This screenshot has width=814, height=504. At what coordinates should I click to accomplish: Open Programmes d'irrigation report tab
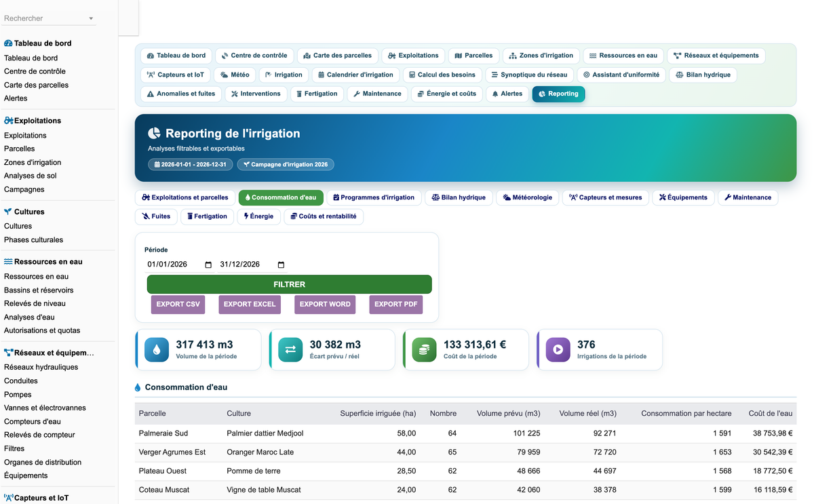(374, 197)
